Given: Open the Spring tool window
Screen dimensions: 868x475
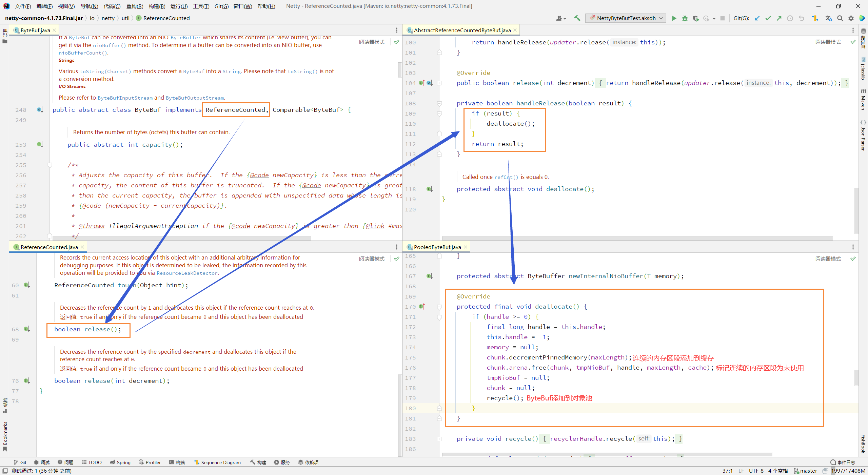Looking at the screenshot, I should 120,462.
